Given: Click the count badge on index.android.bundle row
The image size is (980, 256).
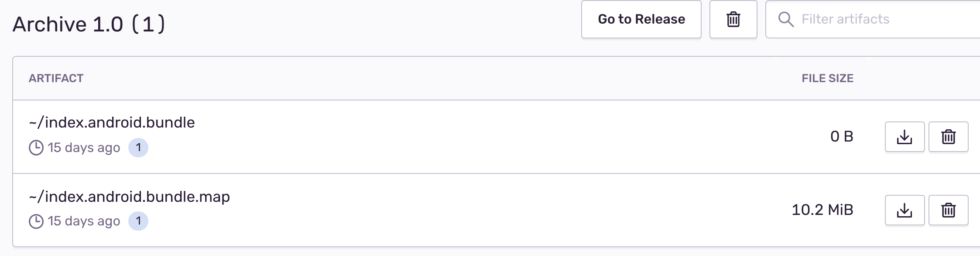Looking at the screenshot, I should point(138,147).
